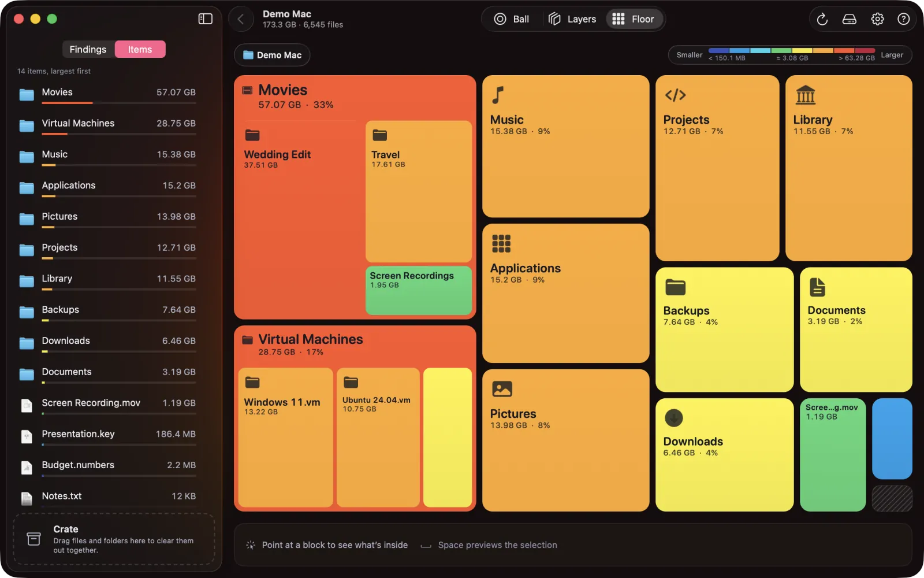924x578 pixels.
Task: Switch to Ball view
Action: (x=512, y=19)
